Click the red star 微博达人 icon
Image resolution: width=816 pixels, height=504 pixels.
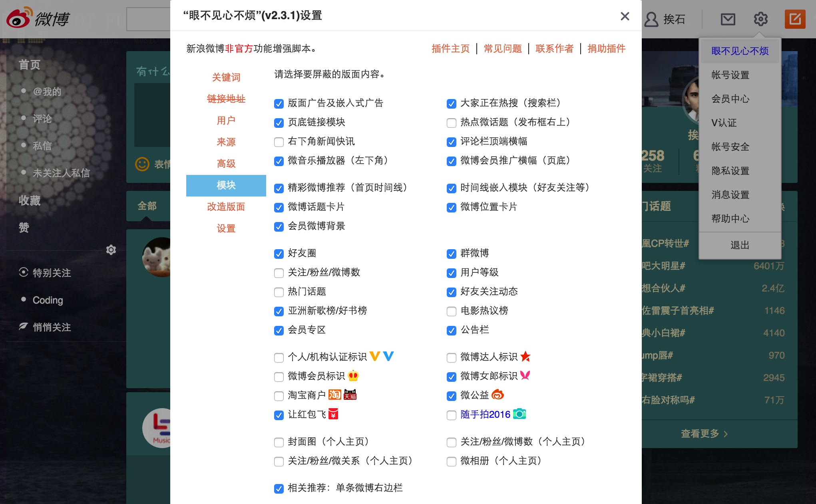coord(525,356)
